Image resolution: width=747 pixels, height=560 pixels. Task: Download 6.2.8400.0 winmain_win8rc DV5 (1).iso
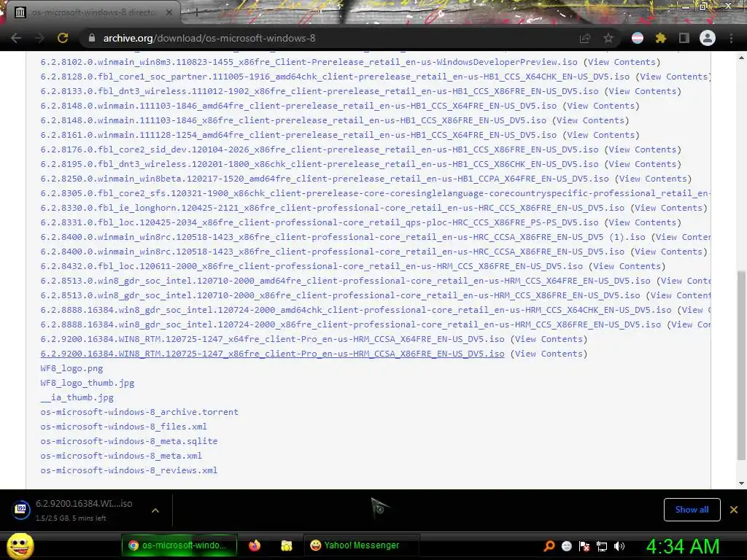[x=343, y=237]
